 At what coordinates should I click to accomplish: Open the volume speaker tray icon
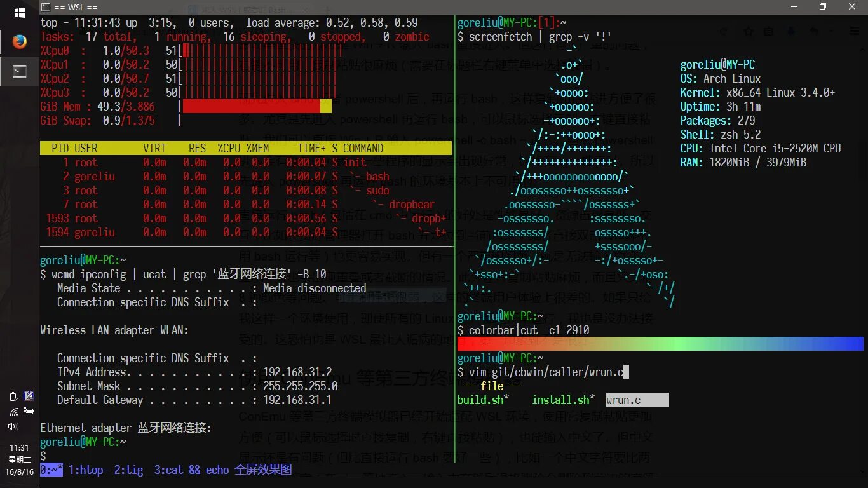(x=13, y=426)
